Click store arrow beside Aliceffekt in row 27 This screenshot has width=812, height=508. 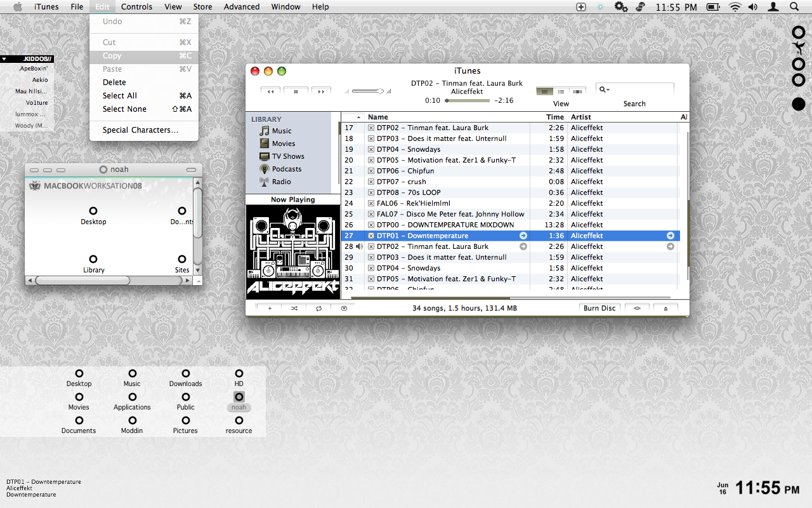click(671, 236)
